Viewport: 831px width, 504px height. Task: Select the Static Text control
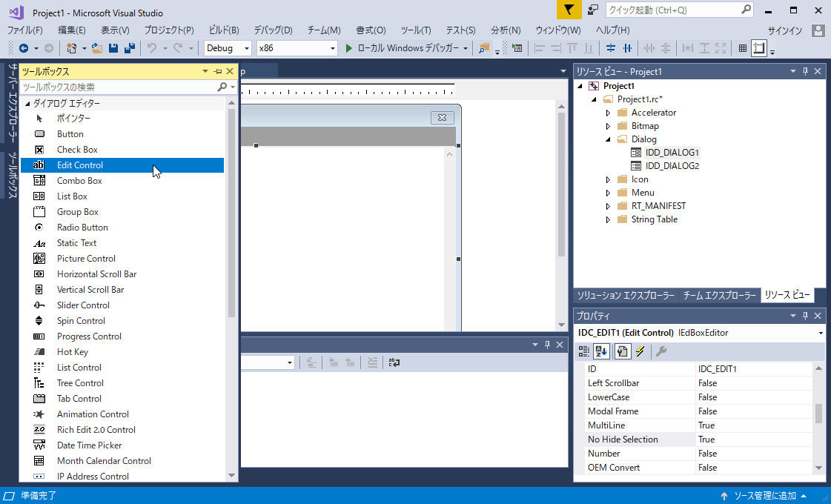tap(122, 242)
